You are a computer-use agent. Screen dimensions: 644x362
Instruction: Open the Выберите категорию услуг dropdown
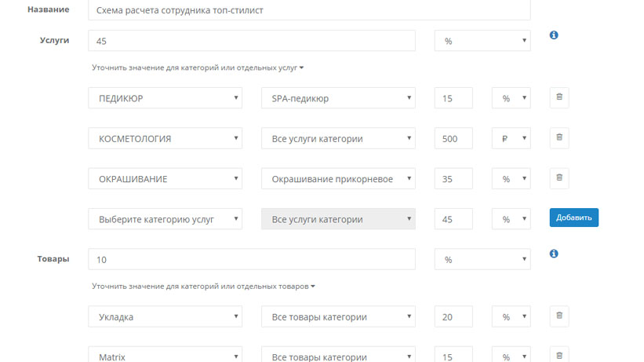click(165, 219)
